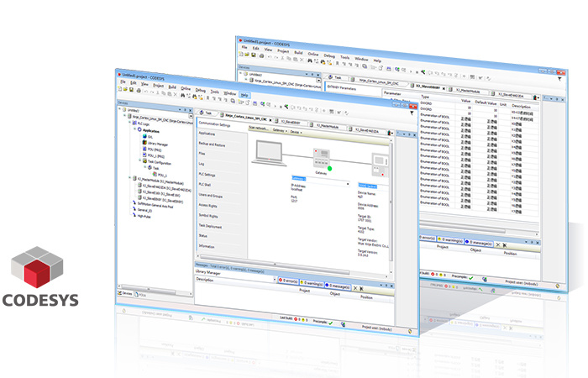Click Delete X icon in front window toolbar
588x378 pixels.
pos(175,94)
